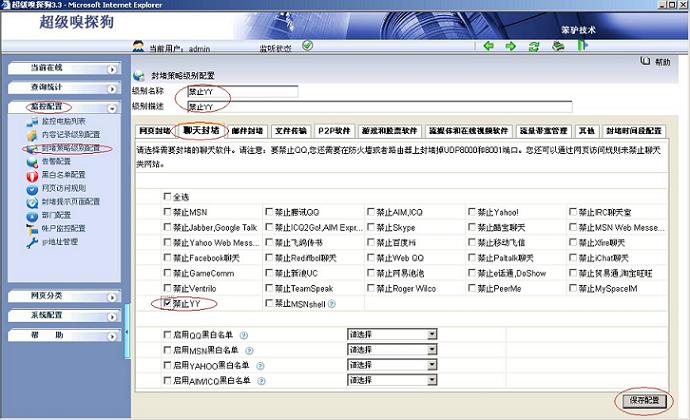The height and width of the screenshot is (420, 690).
Task: Enable the 禁止Skype checkbox
Action: coord(371,228)
